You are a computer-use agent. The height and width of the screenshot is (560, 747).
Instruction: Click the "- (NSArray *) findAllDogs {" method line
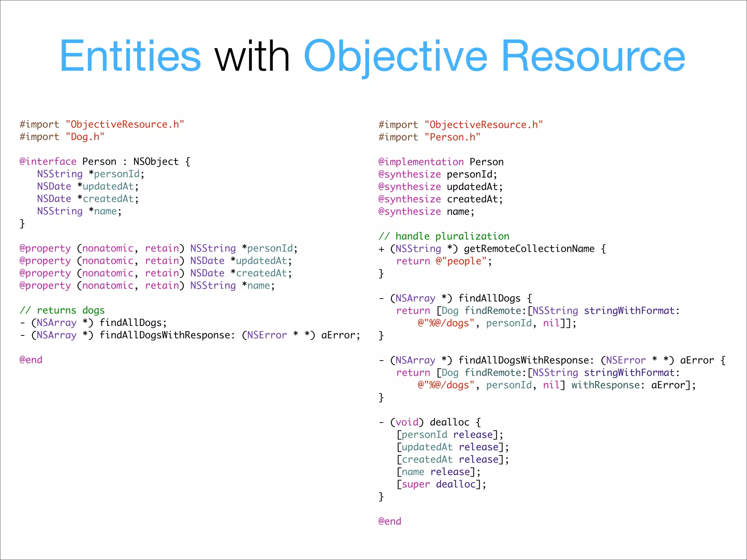coord(456,299)
